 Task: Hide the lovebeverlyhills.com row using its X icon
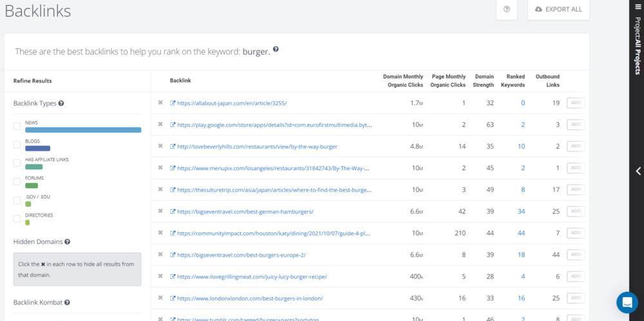(x=160, y=146)
